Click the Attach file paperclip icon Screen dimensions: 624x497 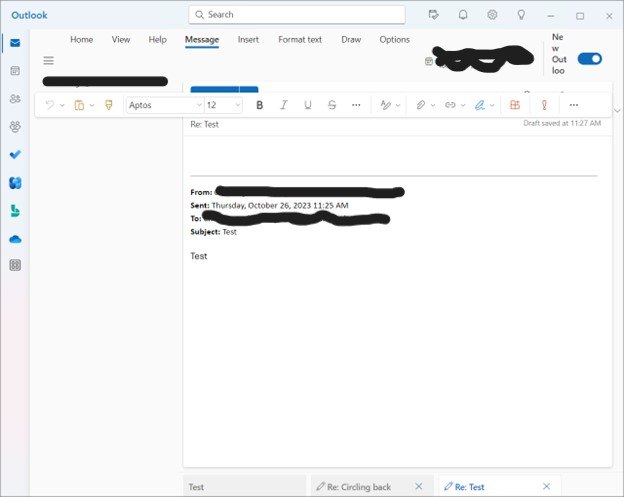[421, 105]
